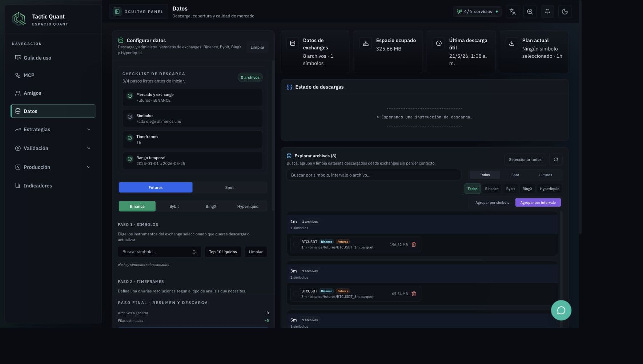Click the 4/4 servicios status badge
643x364 pixels.
pos(477,12)
